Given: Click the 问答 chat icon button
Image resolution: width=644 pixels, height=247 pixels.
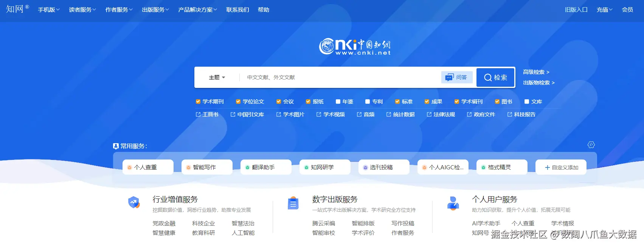Looking at the screenshot, I should (457, 77).
